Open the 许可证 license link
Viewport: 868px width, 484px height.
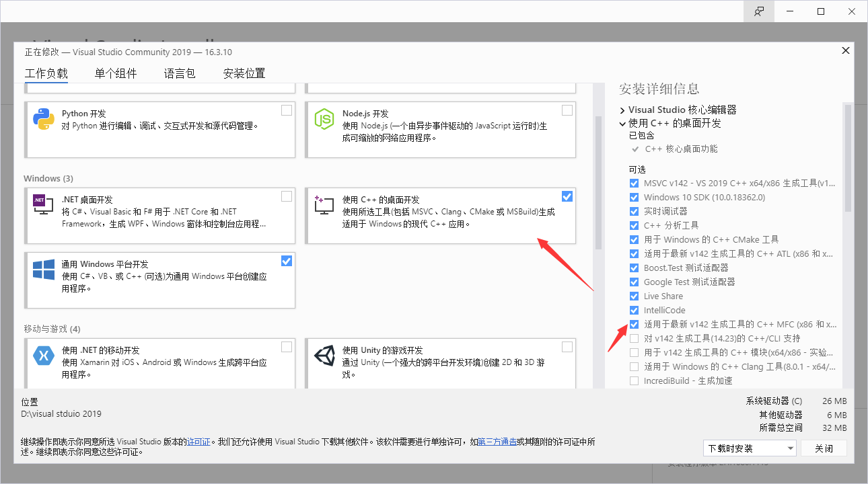tap(198, 442)
